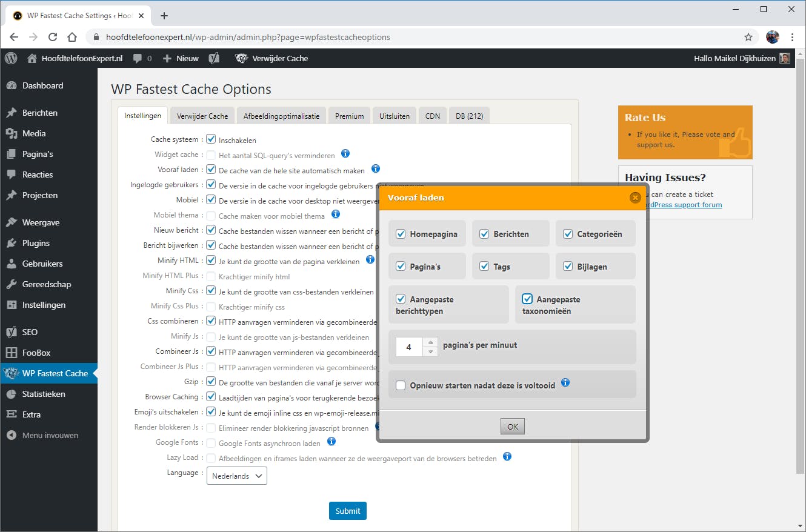Switch to the Afbeeldingoptimalisatie tab
Image resolution: width=806 pixels, height=532 pixels.
click(282, 116)
